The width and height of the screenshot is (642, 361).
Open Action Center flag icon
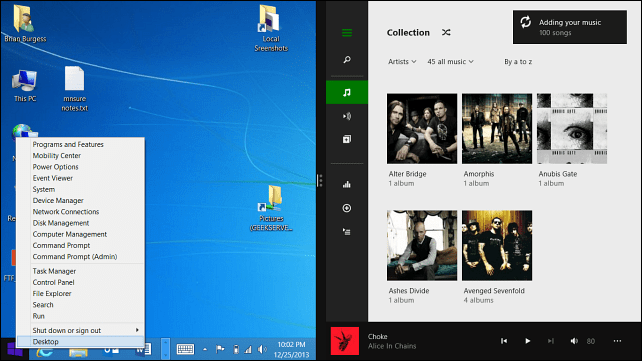(x=220, y=349)
